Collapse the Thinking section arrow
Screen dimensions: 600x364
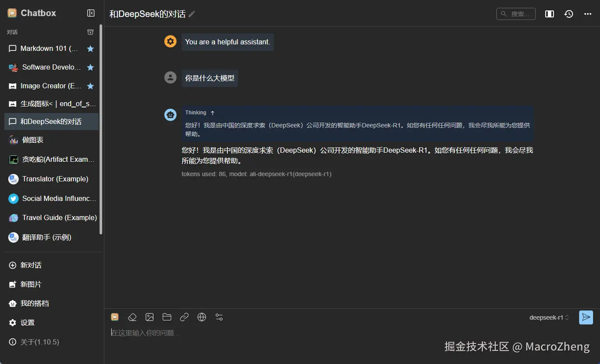coord(213,113)
